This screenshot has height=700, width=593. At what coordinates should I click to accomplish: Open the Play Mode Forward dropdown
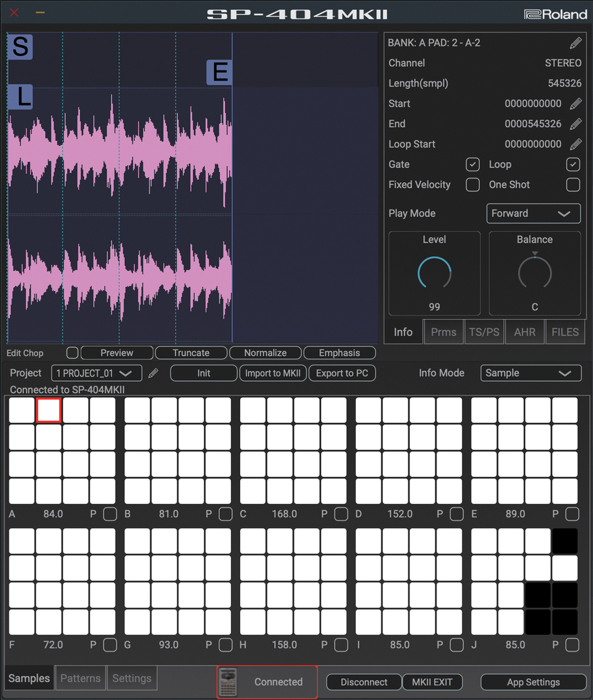click(534, 213)
